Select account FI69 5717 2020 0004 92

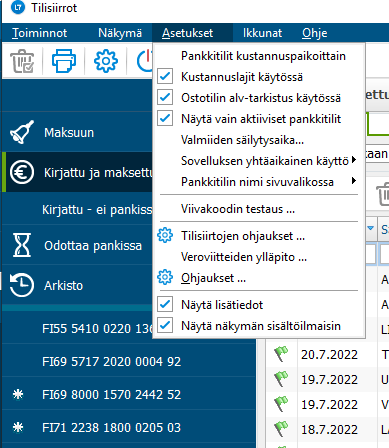tap(129, 361)
